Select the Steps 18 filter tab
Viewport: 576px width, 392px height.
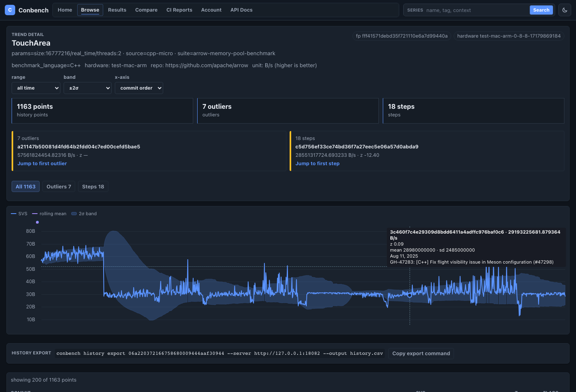click(93, 187)
